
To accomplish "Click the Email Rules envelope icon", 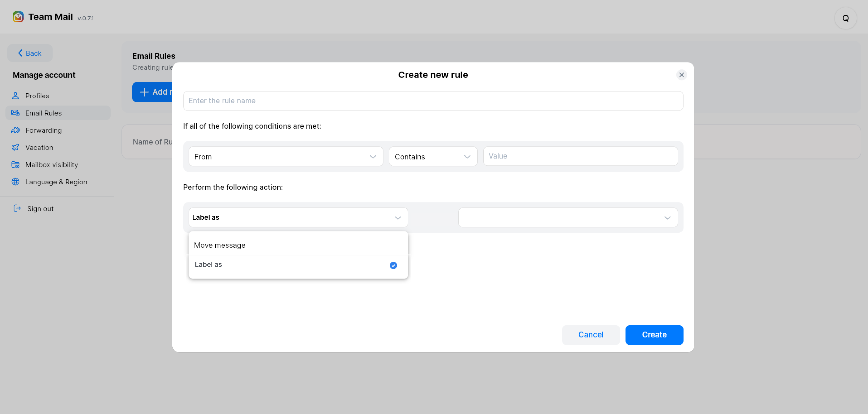I will tap(15, 113).
